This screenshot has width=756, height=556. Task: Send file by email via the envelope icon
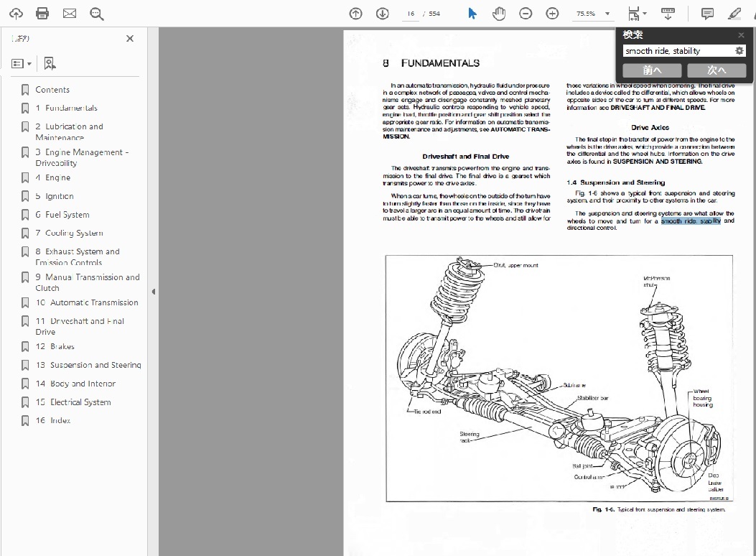[x=70, y=14]
